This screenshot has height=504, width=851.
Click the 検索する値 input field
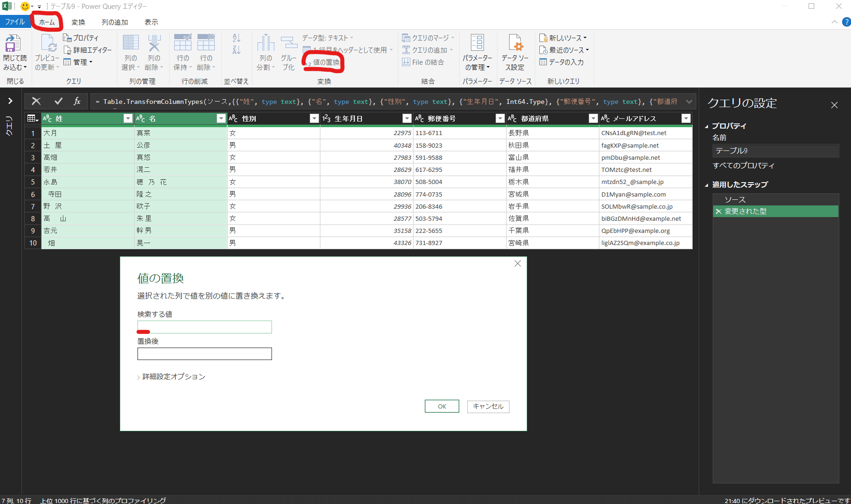point(204,327)
